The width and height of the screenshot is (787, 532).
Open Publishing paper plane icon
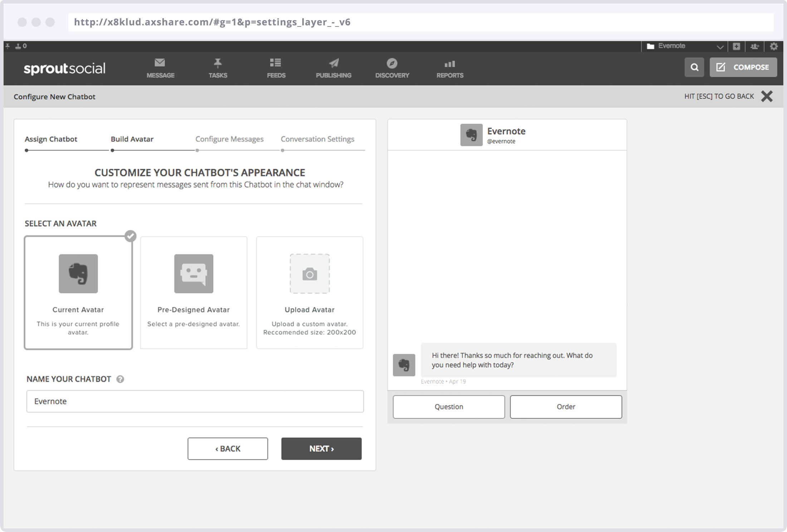click(334, 63)
